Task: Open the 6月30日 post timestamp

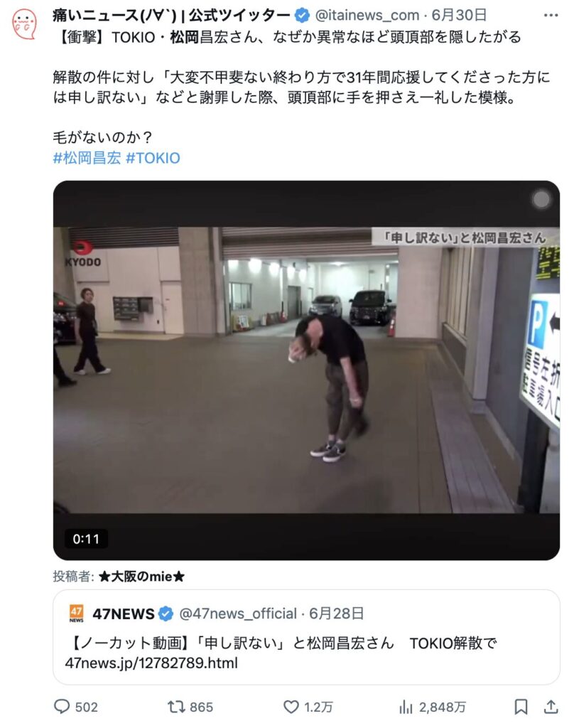Action: (459, 16)
